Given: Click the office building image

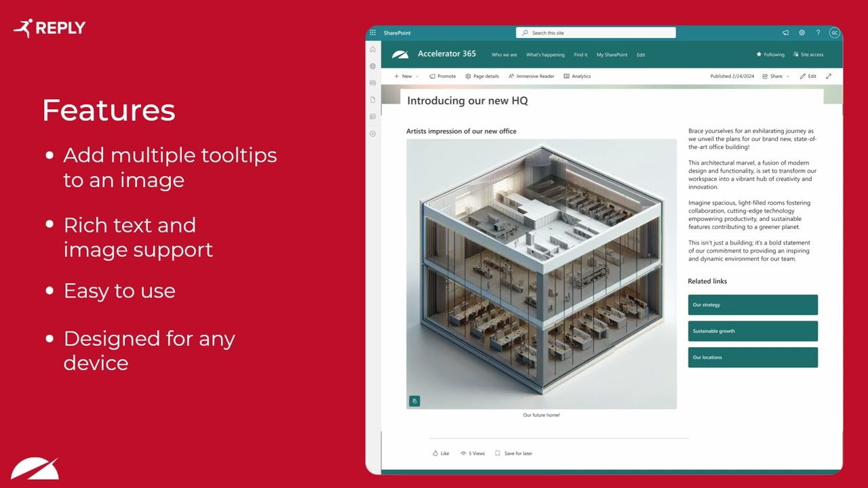Looking at the screenshot, I should [541, 274].
